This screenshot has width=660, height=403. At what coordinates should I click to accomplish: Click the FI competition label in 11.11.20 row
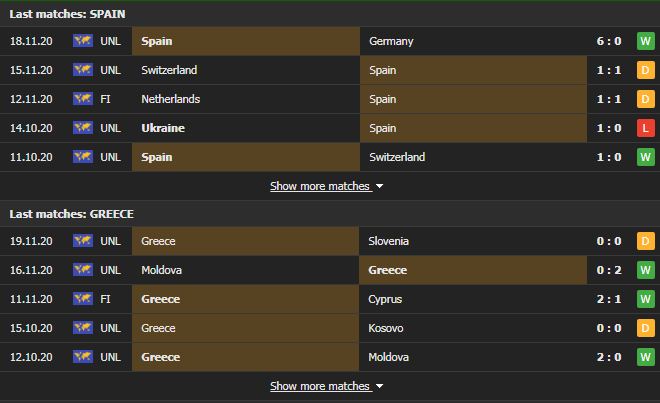coord(105,299)
